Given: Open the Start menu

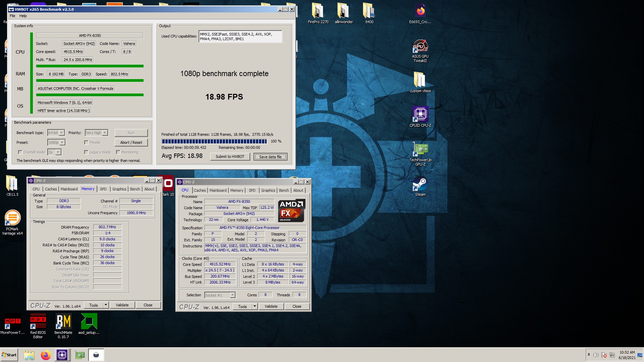Looking at the screenshot, I should tap(9, 355).
